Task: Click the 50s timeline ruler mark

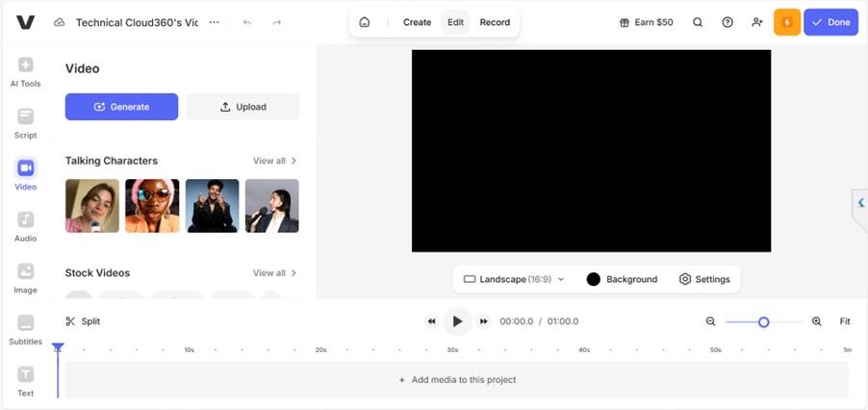Action: click(x=716, y=350)
